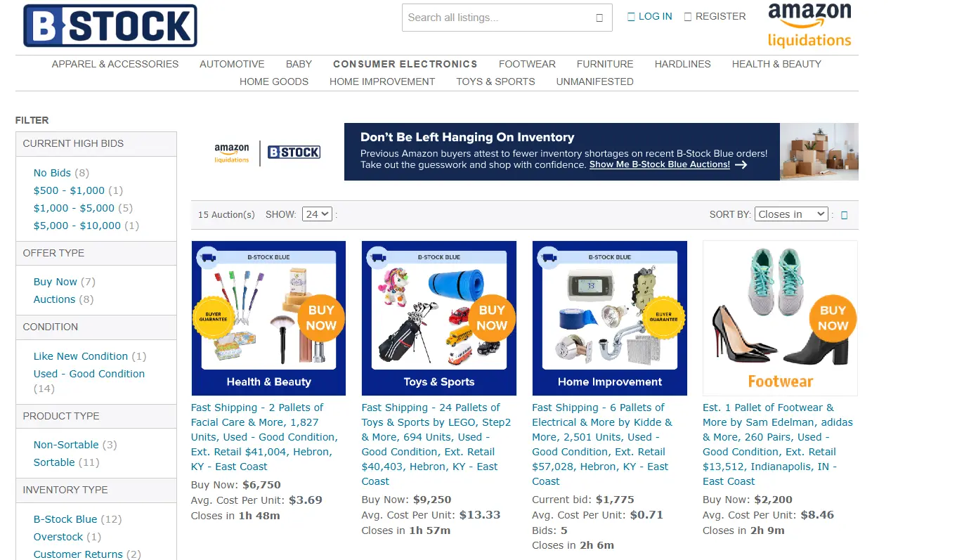This screenshot has width=957, height=560.
Task: Click the Search all listings input field
Action: tap(497, 18)
